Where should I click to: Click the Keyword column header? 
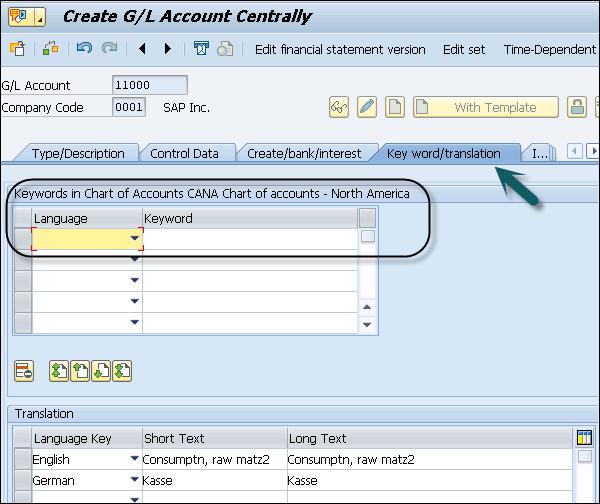(250, 219)
